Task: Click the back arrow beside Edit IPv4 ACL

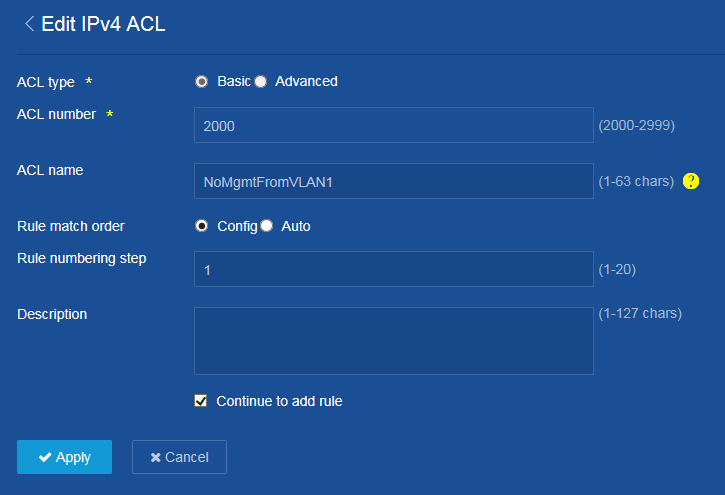Action: click(x=29, y=24)
